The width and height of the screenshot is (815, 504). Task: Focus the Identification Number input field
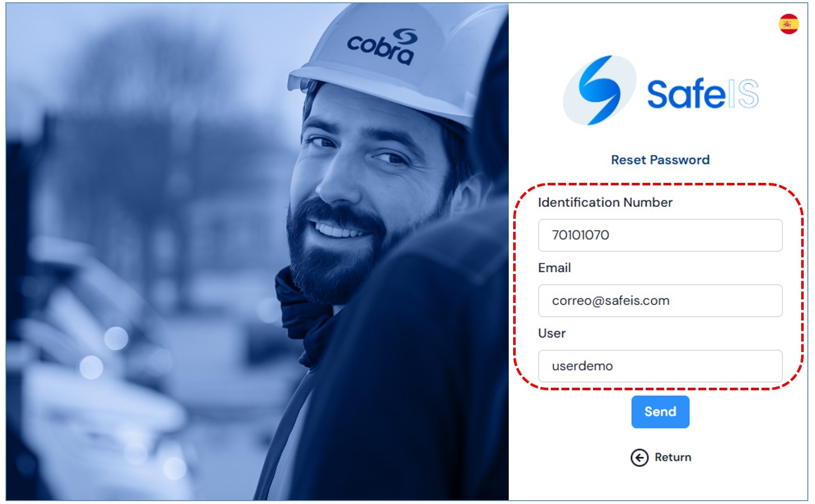click(x=660, y=236)
